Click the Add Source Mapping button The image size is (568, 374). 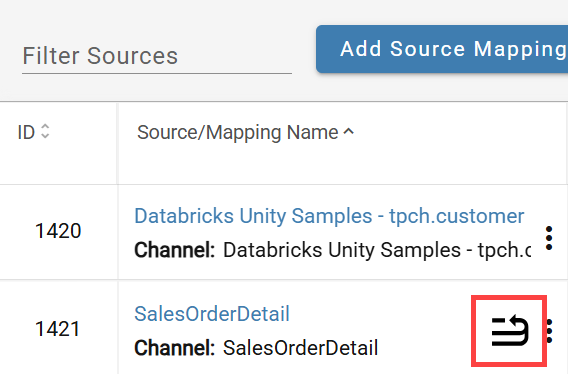[442, 49]
